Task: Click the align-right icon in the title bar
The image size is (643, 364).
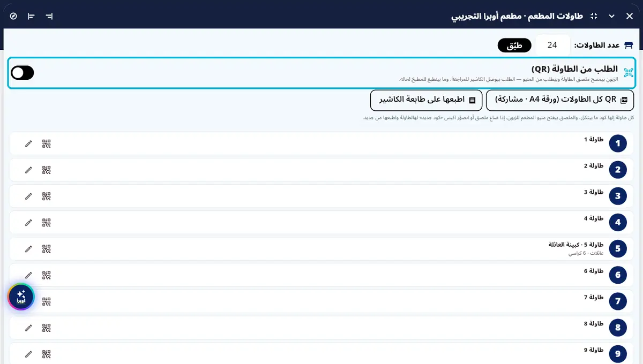Action: click(49, 16)
